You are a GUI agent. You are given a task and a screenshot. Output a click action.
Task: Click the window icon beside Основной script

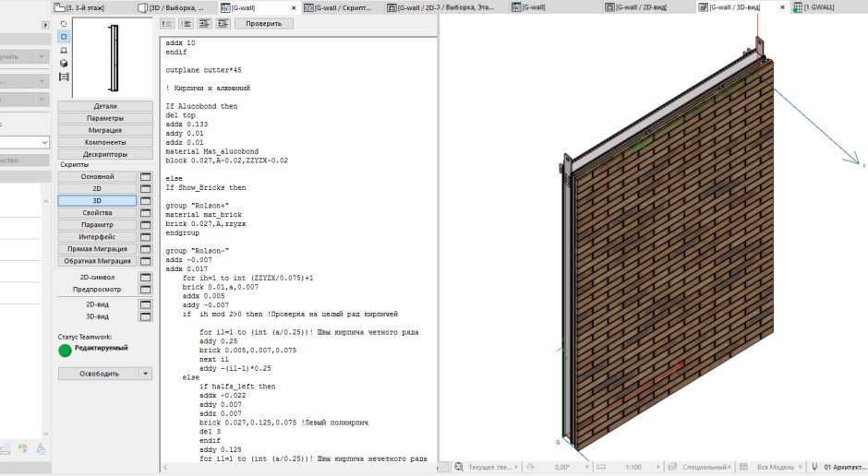(x=145, y=176)
